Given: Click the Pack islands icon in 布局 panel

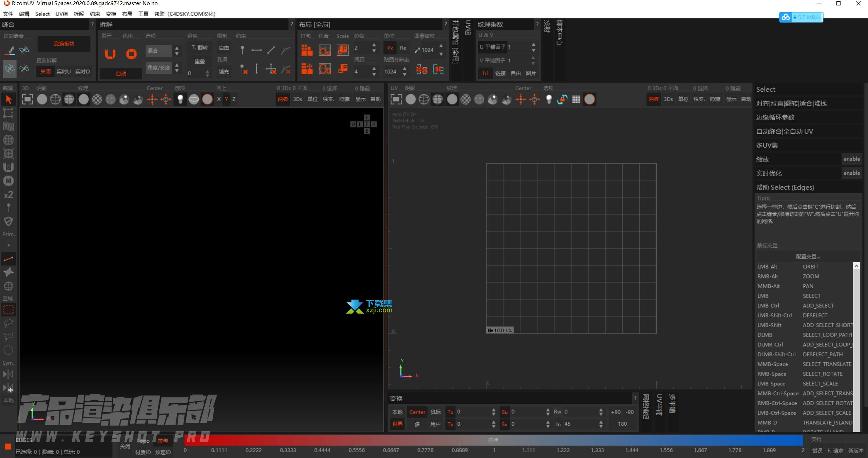Looking at the screenshot, I should pos(307,50).
